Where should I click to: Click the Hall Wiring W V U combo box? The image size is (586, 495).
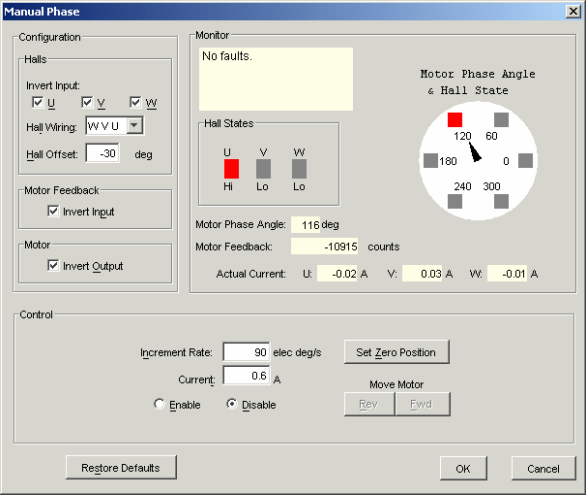click(114, 126)
